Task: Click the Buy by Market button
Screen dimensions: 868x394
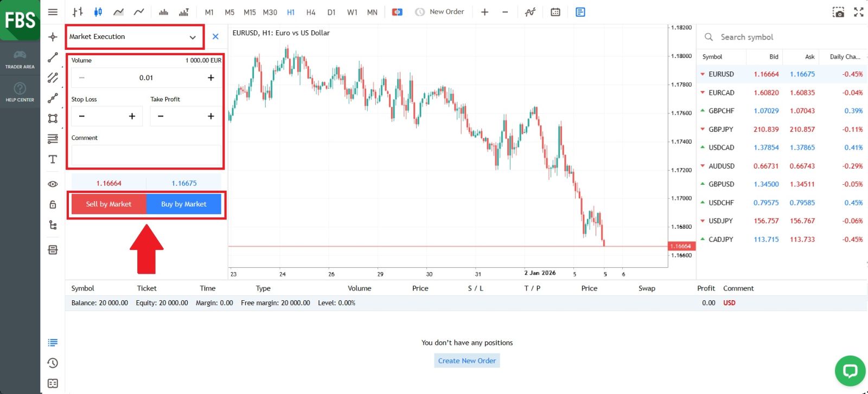Action: pyautogui.click(x=184, y=204)
